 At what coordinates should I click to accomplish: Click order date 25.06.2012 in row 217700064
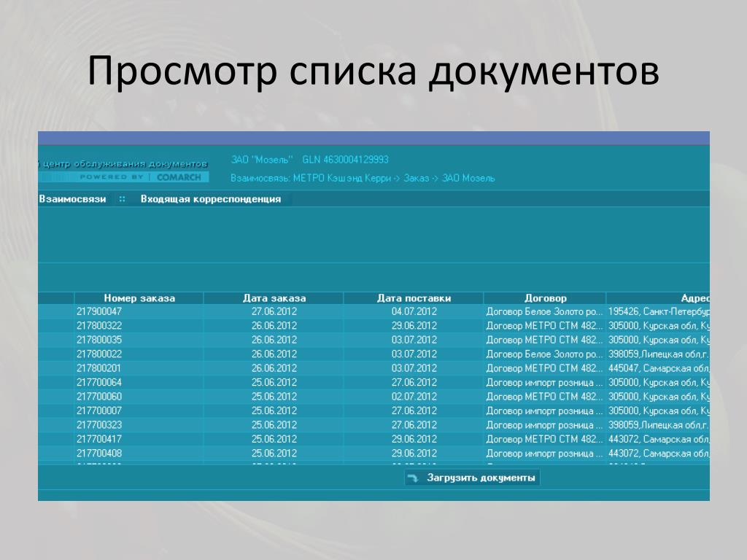click(274, 382)
